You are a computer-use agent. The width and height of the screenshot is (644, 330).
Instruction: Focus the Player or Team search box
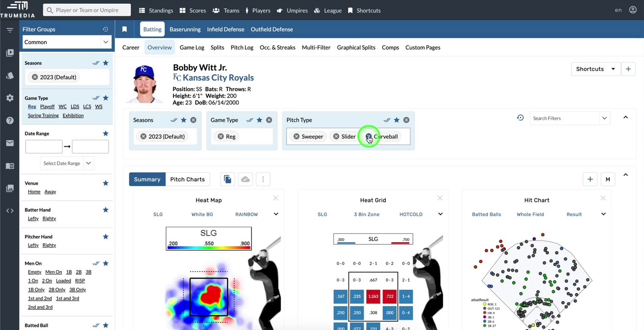tap(87, 10)
